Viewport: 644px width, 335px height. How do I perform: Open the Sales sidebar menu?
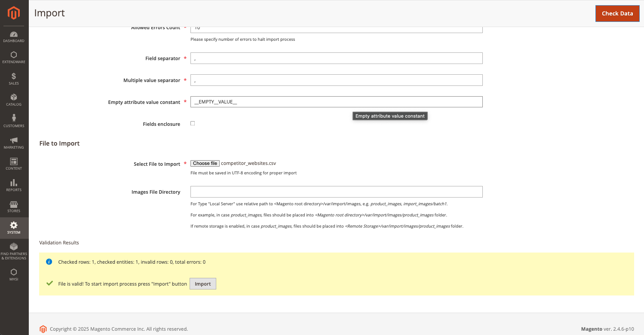[14, 79]
